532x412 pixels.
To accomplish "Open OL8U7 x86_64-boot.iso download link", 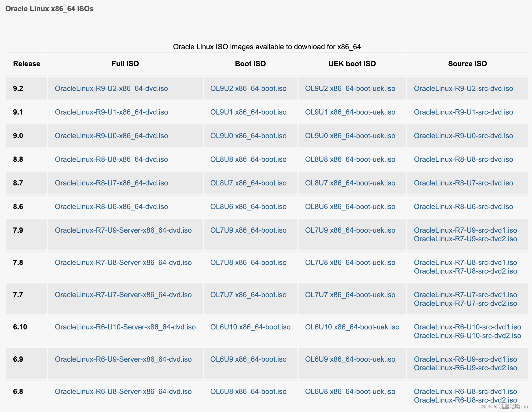I will coord(248,183).
